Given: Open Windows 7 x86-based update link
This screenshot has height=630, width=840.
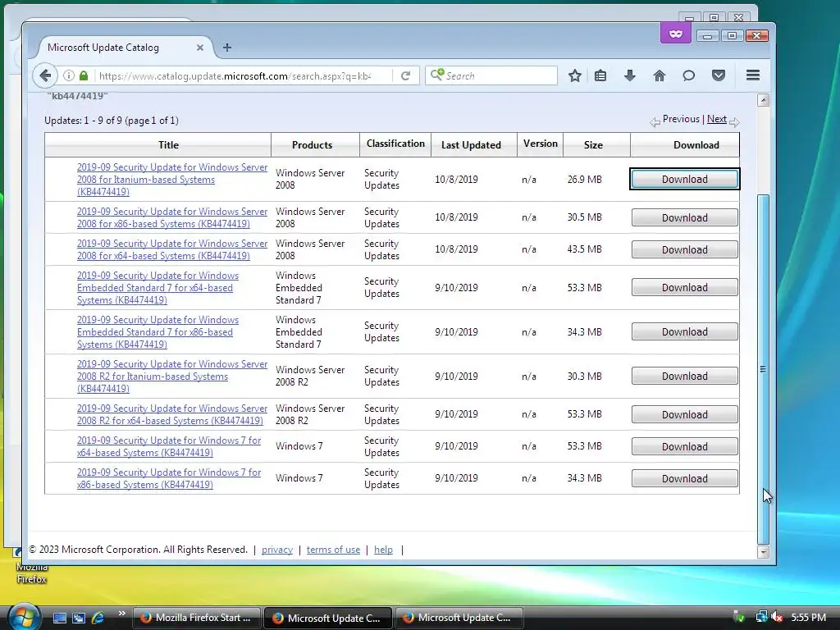Looking at the screenshot, I should 169,478.
